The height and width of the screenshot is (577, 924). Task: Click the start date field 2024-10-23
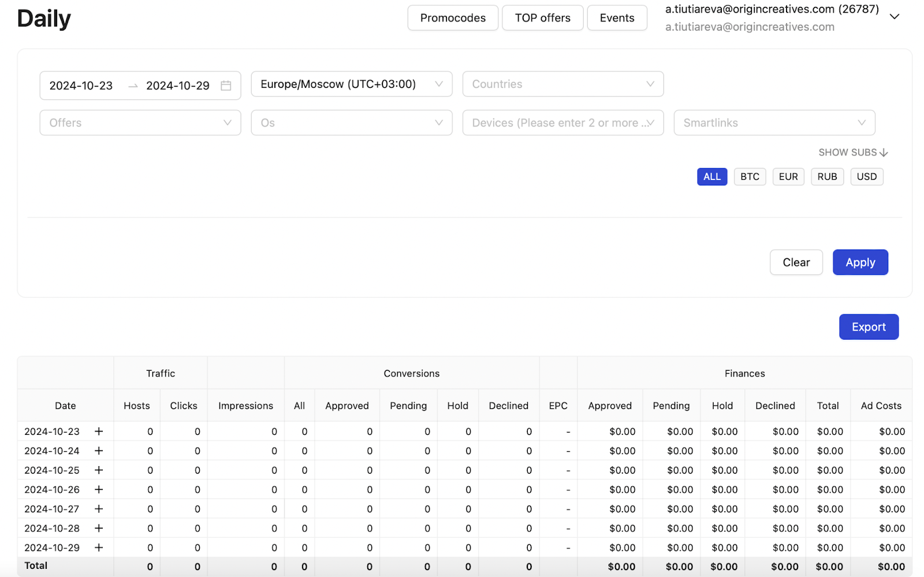tap(81, 85)
